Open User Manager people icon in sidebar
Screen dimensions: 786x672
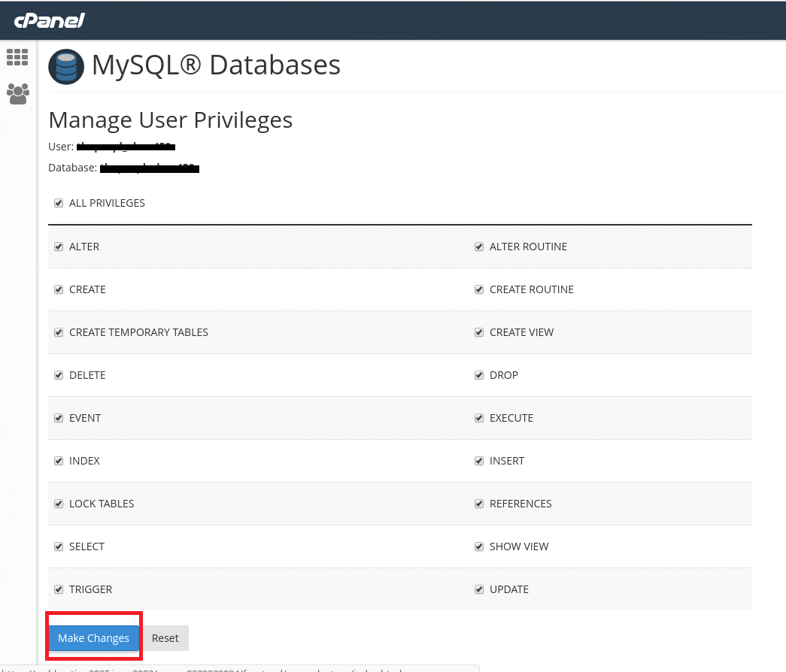click(17, 94)
